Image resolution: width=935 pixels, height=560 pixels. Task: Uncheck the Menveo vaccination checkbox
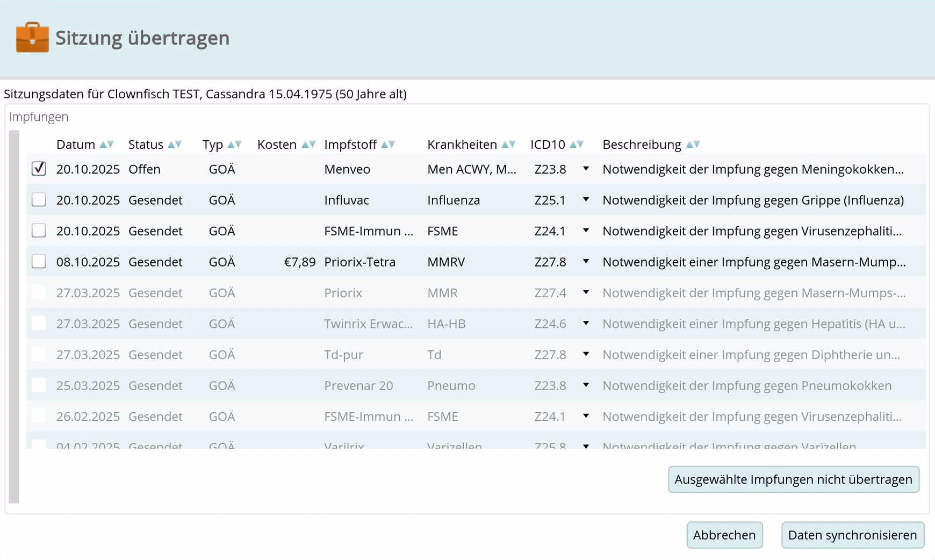click(x=39, y=169)
